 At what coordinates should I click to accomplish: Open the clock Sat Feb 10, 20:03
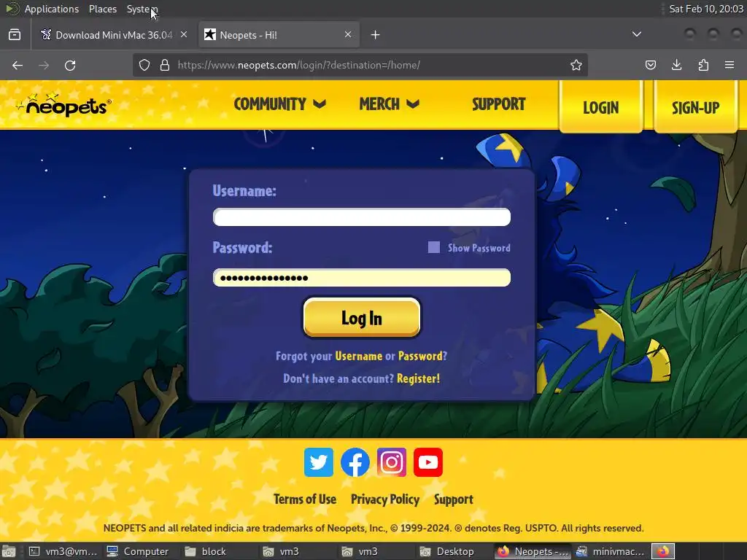[706, 9]
